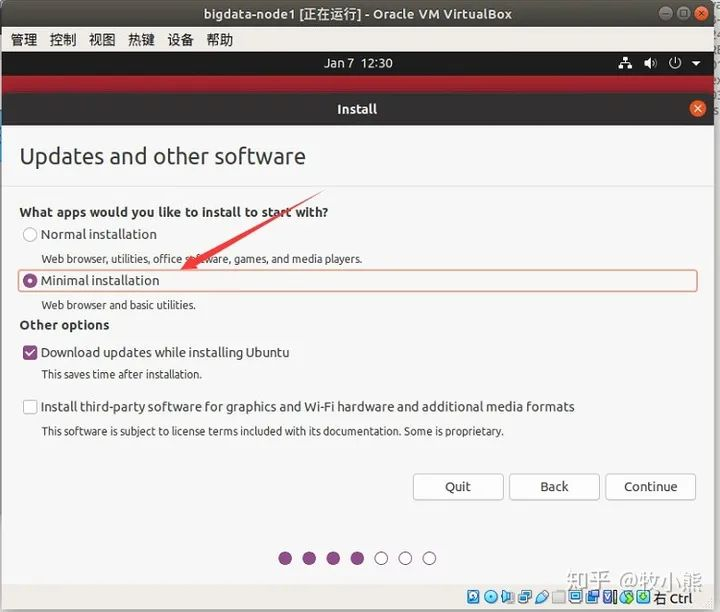The width and height of the screenshot is (720, 612).
Task: Open the 帮助 menu
Action: pyautogui.click(x=219, y=40)
